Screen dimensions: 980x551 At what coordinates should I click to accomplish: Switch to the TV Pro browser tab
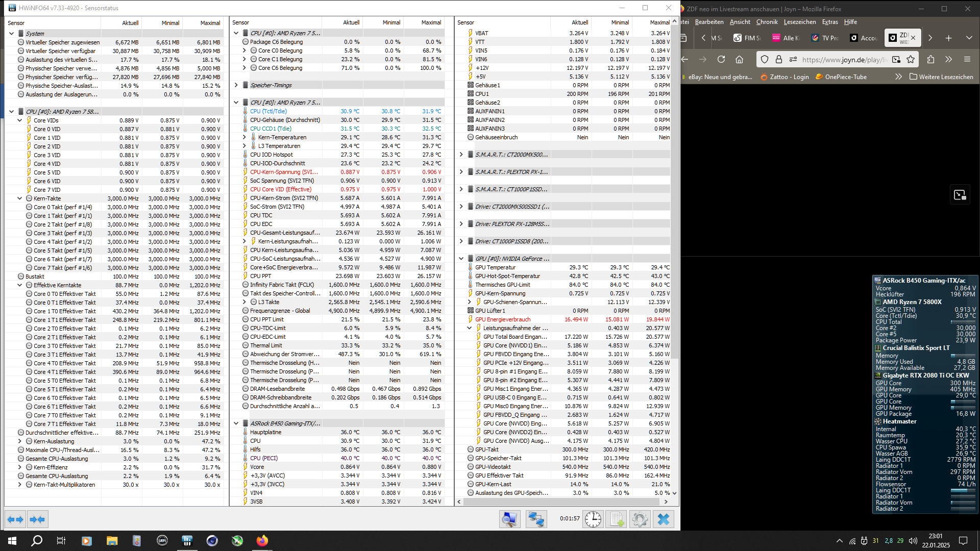[825, 38]
